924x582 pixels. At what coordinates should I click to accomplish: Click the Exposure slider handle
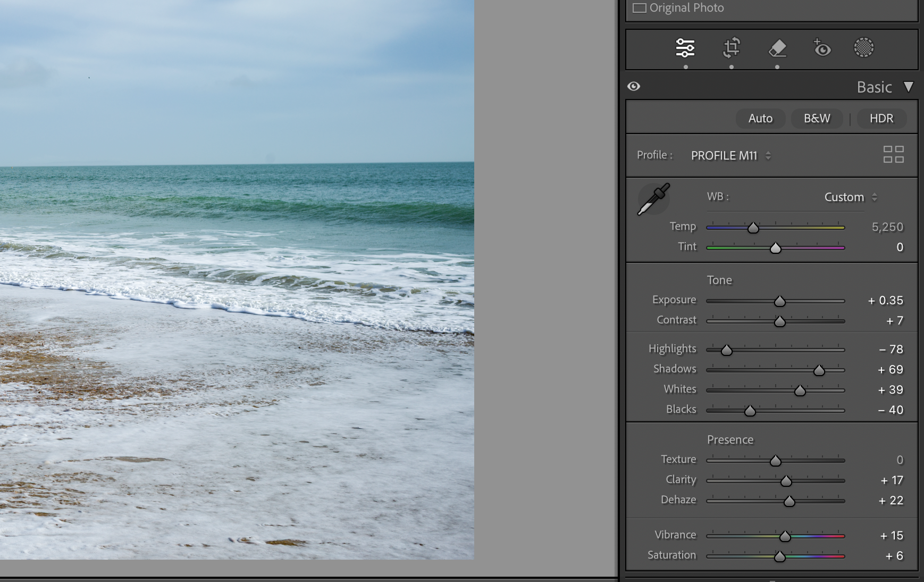pos(779,302)
